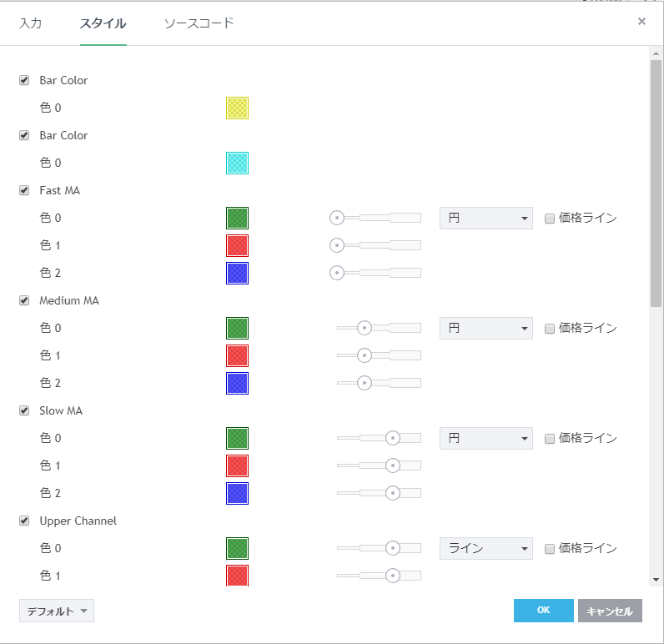Screen dimensions: 664x644
Task: Uncheck the Fast MA checkbox
Action: tap(24, 190)
